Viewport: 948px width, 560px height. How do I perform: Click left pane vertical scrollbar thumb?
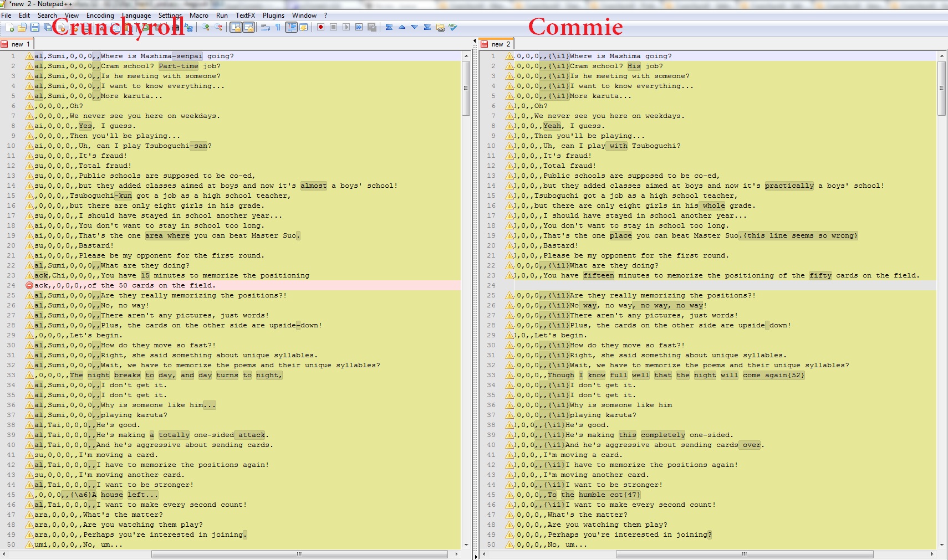(x=466, y=88)
